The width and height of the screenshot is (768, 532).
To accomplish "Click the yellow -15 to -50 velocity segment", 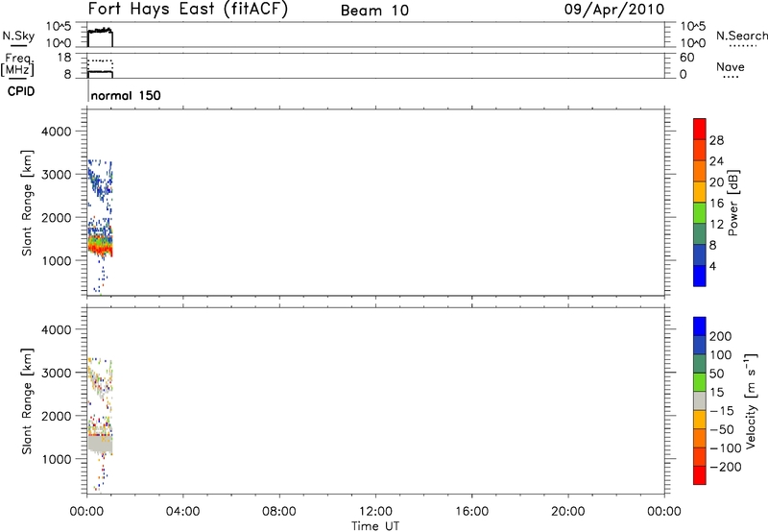I will 700,420.
